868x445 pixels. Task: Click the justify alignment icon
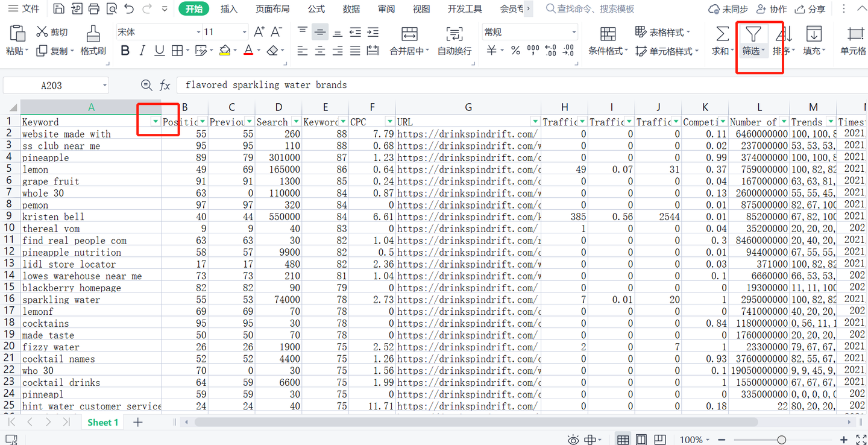coord(355,51)
